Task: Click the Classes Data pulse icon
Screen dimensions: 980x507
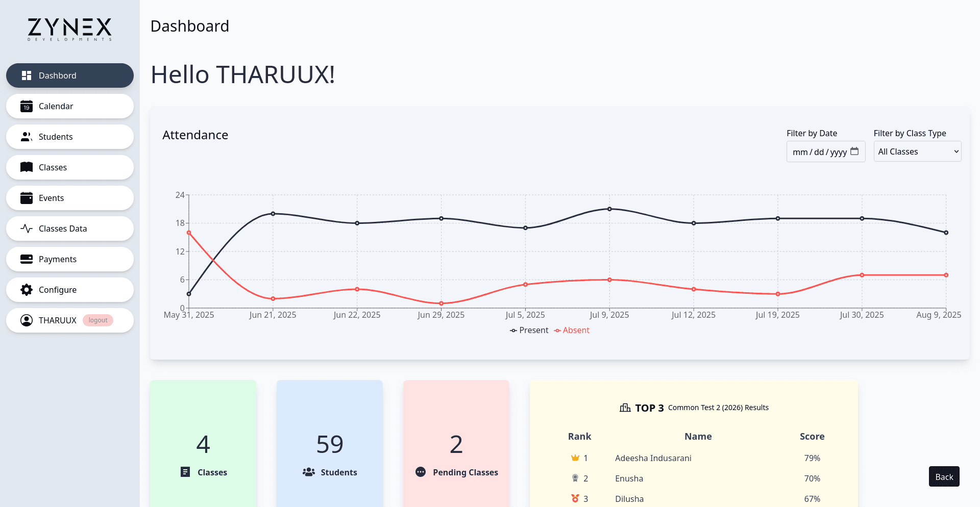Action: 27,229
